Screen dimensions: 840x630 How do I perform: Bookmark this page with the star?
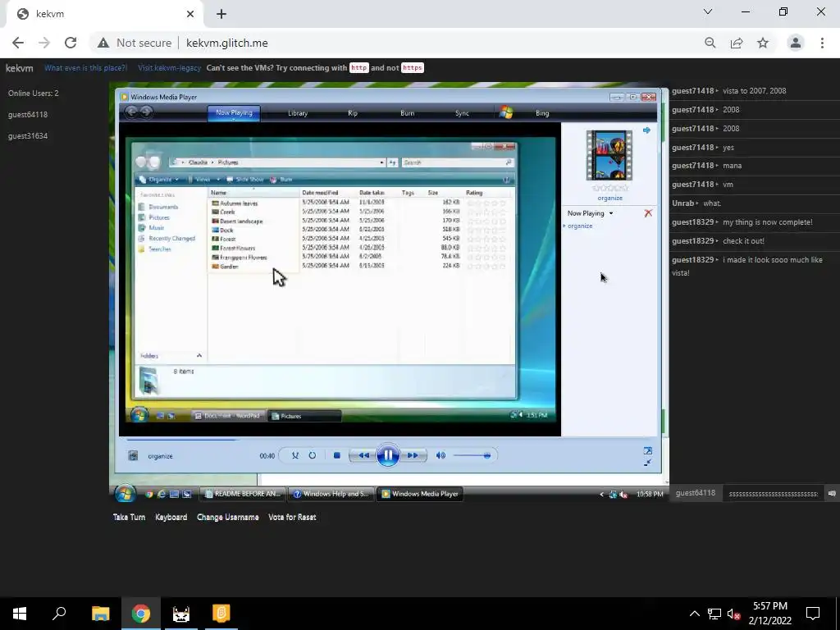(763, 43)
